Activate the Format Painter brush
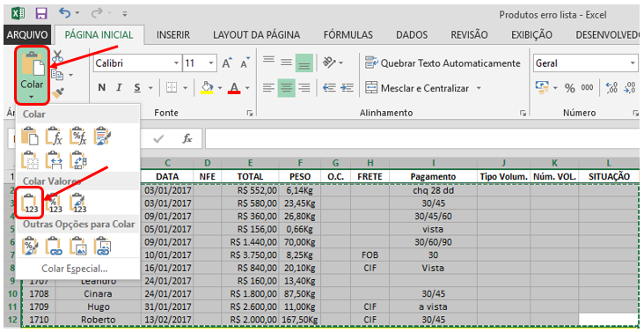The width and height of the screenshot is (644, 332). tap(58, 92)
